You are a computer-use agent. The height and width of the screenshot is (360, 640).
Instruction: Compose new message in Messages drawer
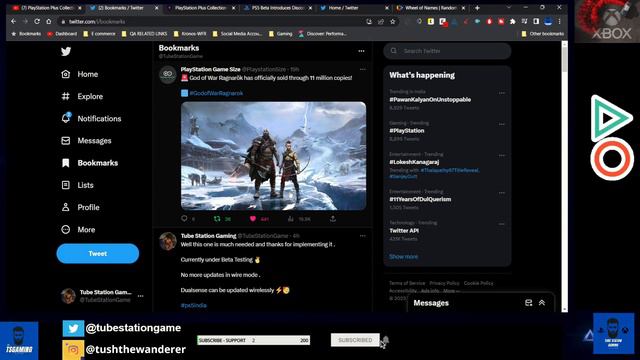(x=528, y=303)
